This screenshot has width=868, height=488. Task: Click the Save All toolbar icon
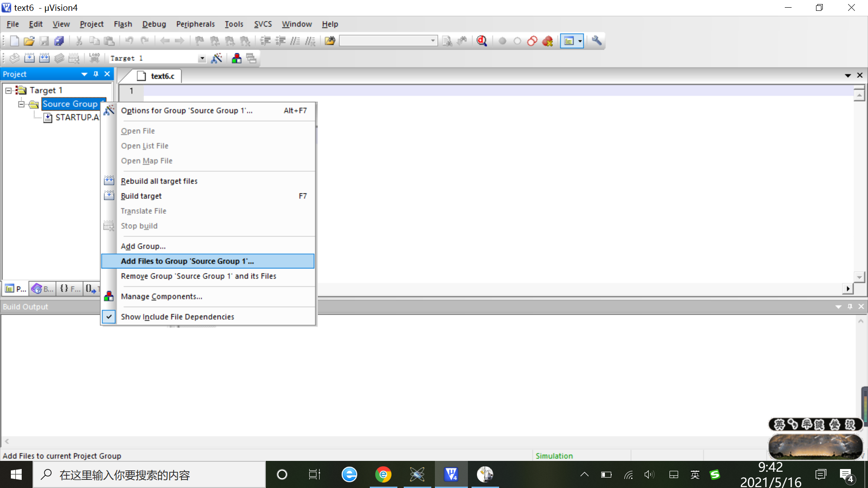click(x=59, y=41)
